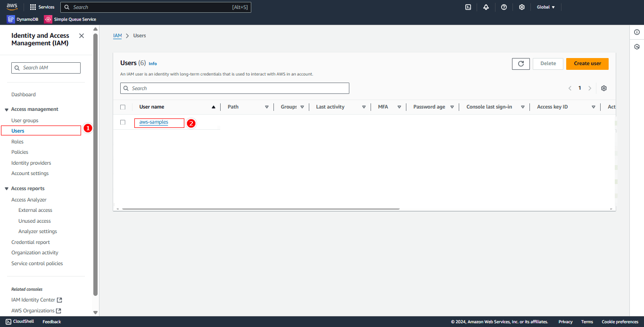The width and height of the screenshot is (644, 327).
Task: Click the CloudShell button in the footer
Action: pos(20,322)
